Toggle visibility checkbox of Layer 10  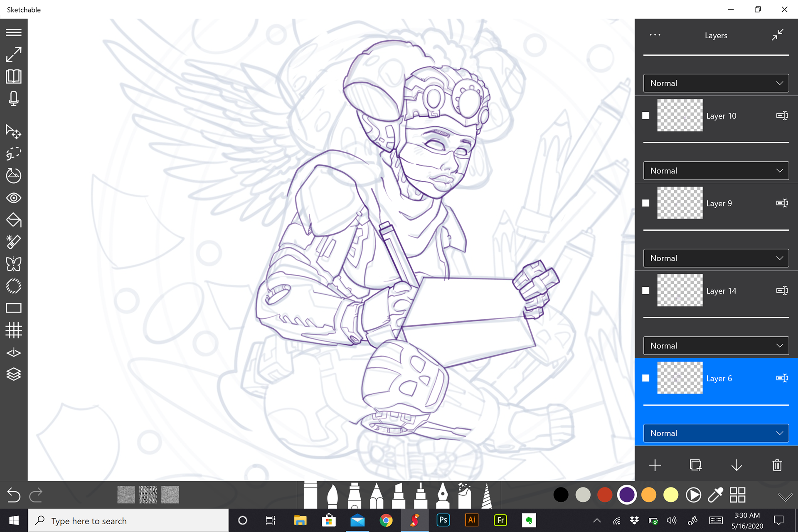click(x=646, y=116)
